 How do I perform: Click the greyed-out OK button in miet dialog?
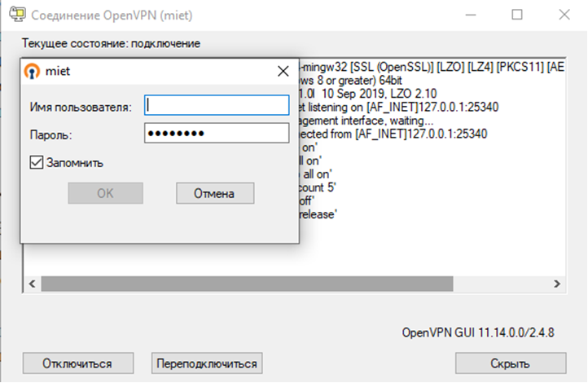[x=105, y=193]
